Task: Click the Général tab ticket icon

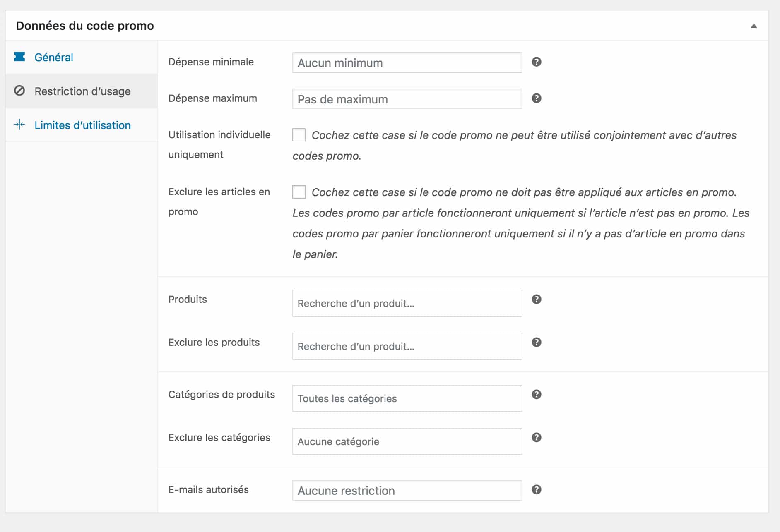Action: click(x=19, y=57)
